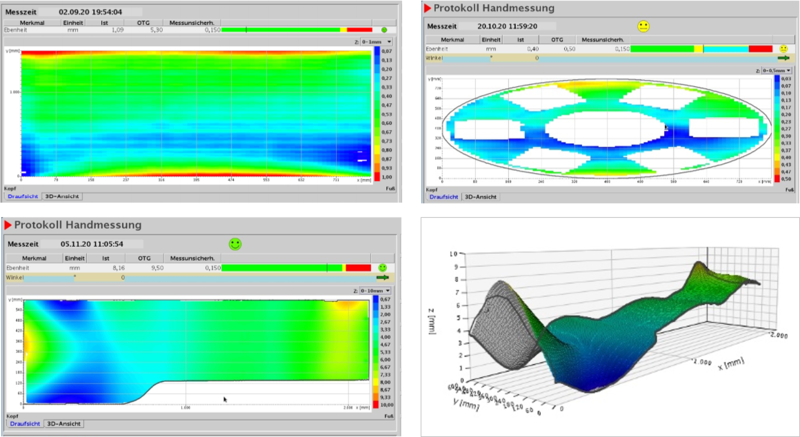Screen dimensions: 800x437
Task: Select Draufsicht tab in 20.10.20 panel
Action: click(443, 197)
